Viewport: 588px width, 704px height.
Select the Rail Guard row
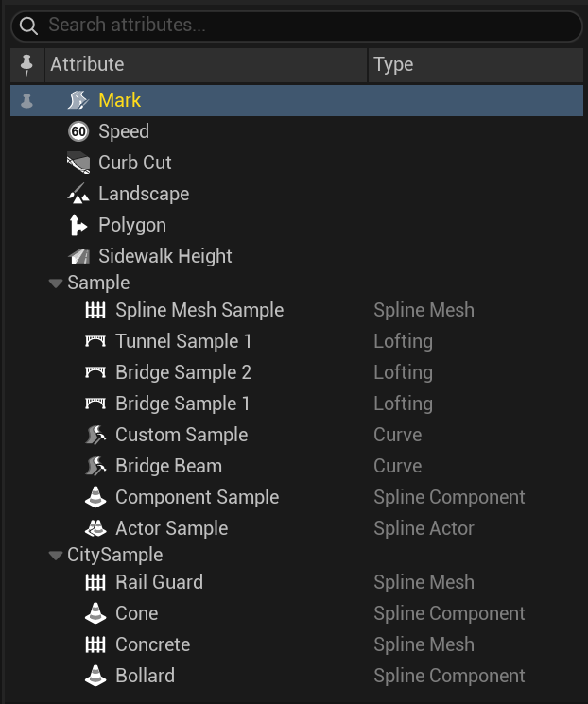pos(297,582)
